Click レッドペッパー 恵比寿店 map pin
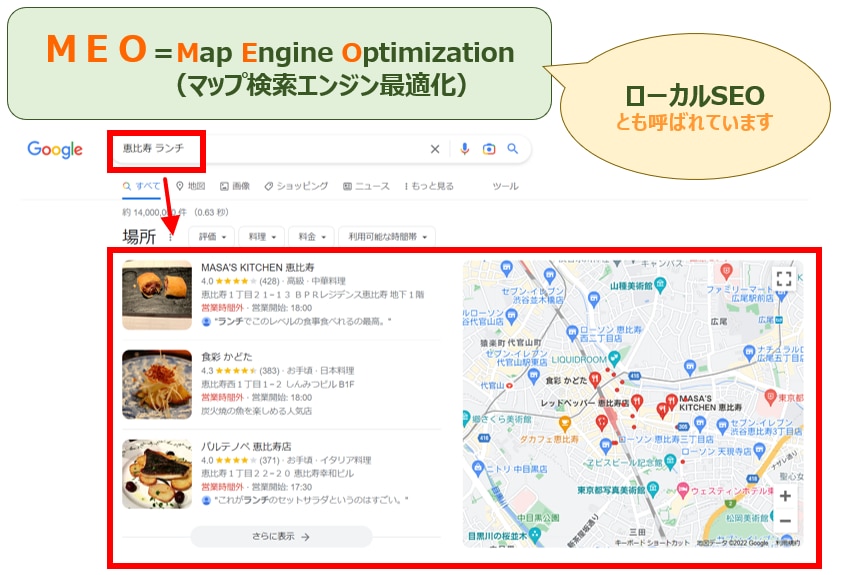This screenshot has height=575, width=855. (636, 403)
